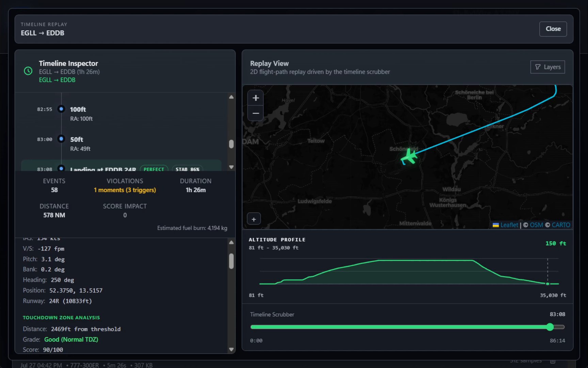Click the green clock icon beside Timeline Inspector

[28, 71]
